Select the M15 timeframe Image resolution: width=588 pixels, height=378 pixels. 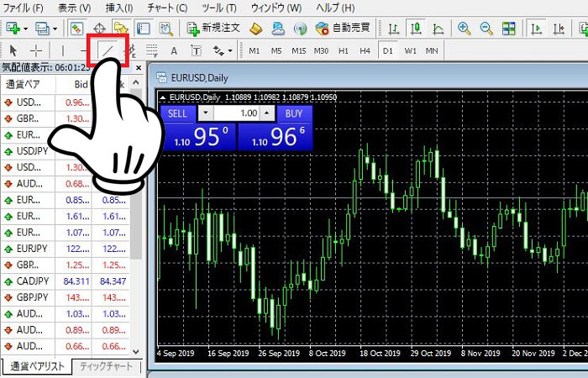point(299,50)
